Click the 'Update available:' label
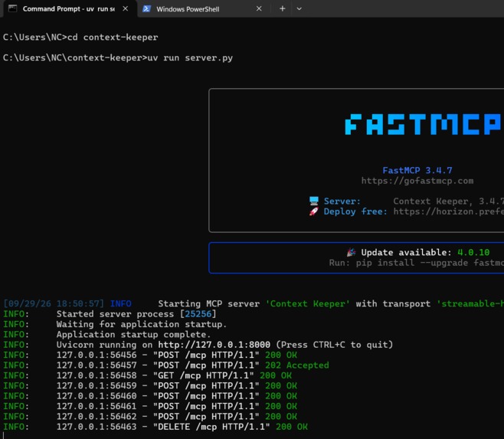The image size is (504, 439). pyautogui.click(x=406, y=253)
